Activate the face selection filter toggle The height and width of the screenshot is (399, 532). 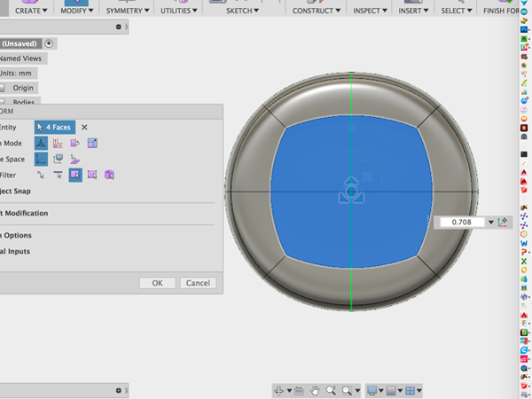pyautogui.click(x=75, y=175)
